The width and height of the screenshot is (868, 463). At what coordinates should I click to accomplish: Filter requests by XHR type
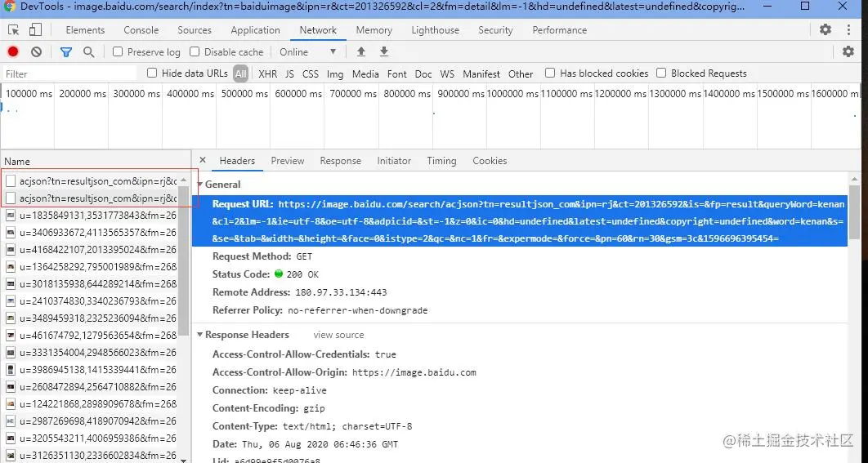(268, 73)
